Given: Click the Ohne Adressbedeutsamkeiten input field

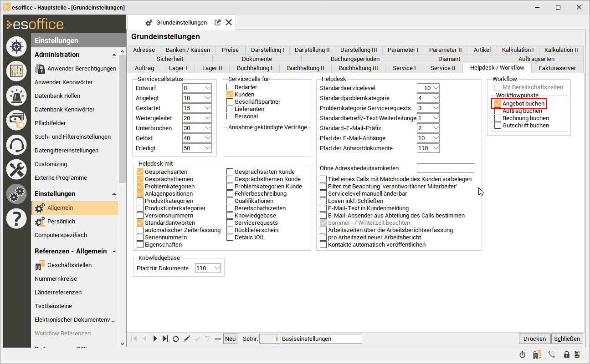Looking at the screenshot, I should tap(446, 168).
